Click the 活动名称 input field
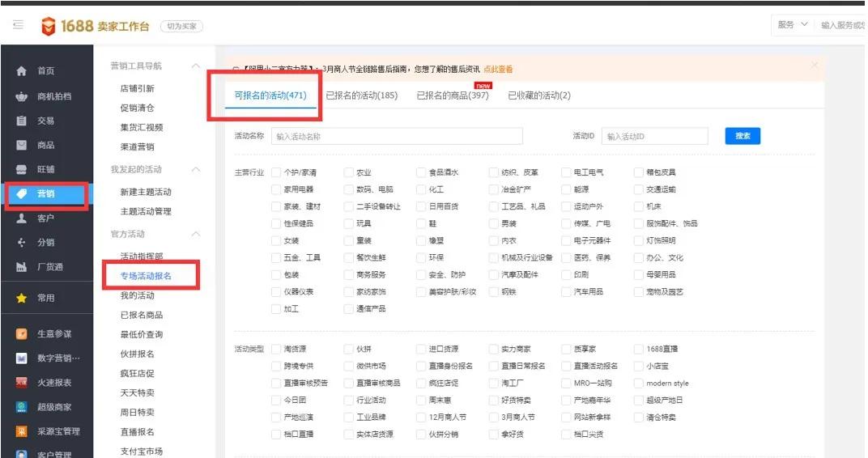 click(397, 136)
